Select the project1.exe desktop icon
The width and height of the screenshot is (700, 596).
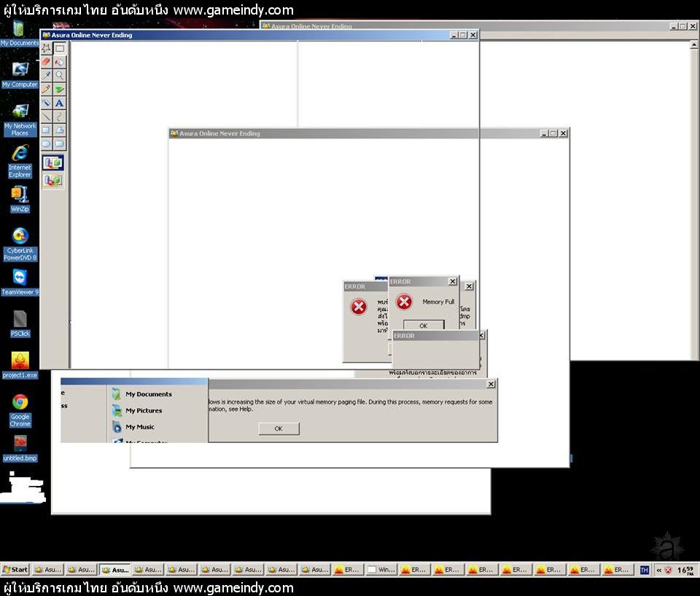(x=20, y=365)
